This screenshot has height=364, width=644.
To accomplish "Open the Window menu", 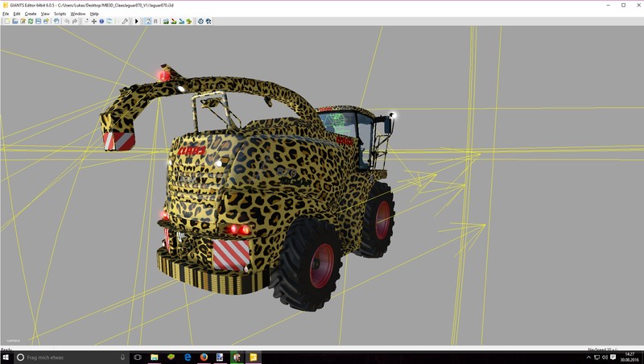I will [78, 14].
